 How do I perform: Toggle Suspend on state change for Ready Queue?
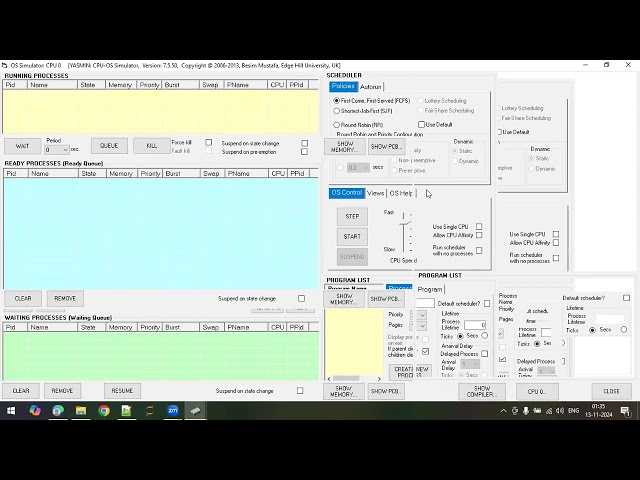[x=301, y=298]
